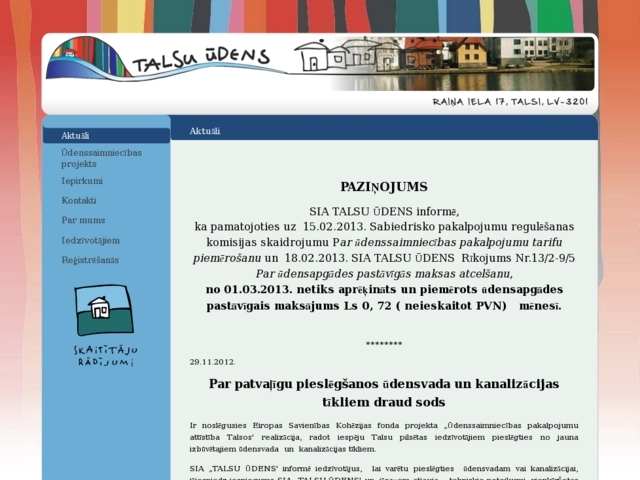The height and width of the screenshot is (480, 640).
Task: Click the Reģistrēšanās link
Action: (90, 260)
